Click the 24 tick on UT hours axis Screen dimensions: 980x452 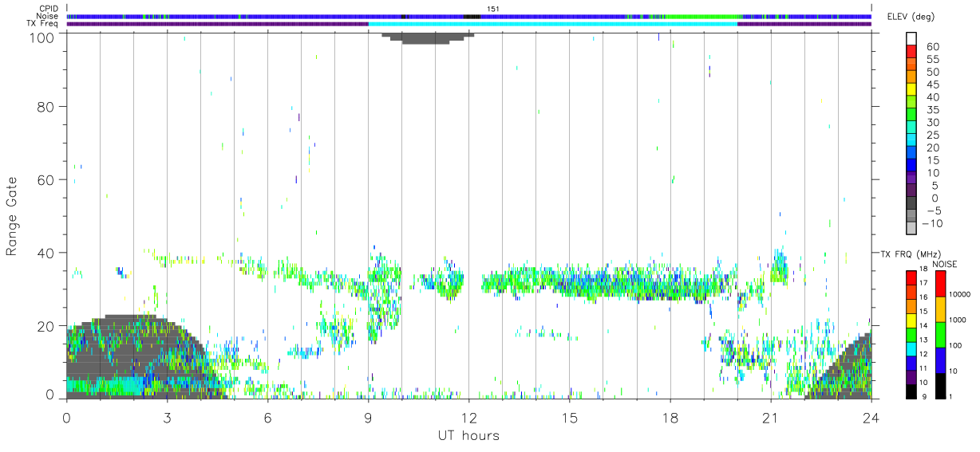point(871,417)
